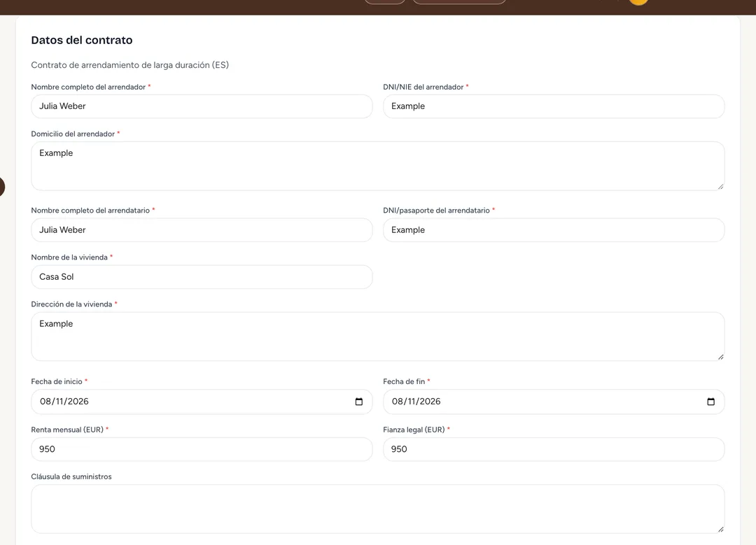The image size is (756, 545).
Task: Click the "Nombre de la vivienda" label
Action: [69, 257]
